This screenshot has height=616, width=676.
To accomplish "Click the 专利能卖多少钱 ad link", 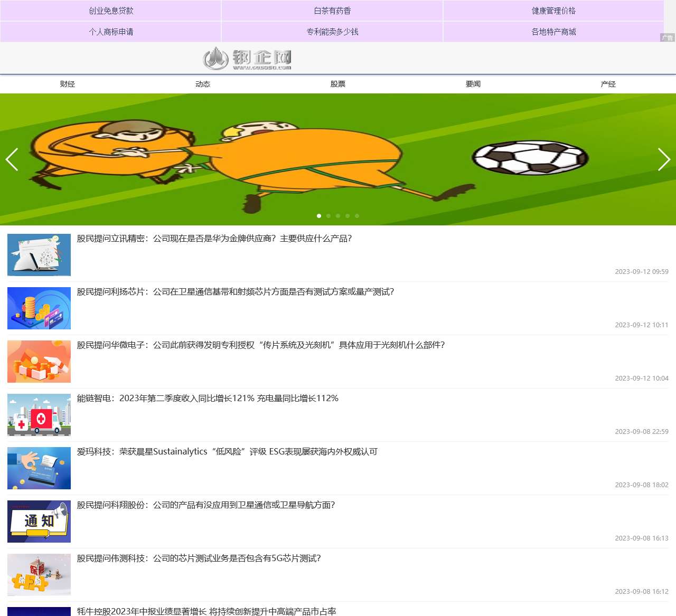I will (x=332, y=32).
